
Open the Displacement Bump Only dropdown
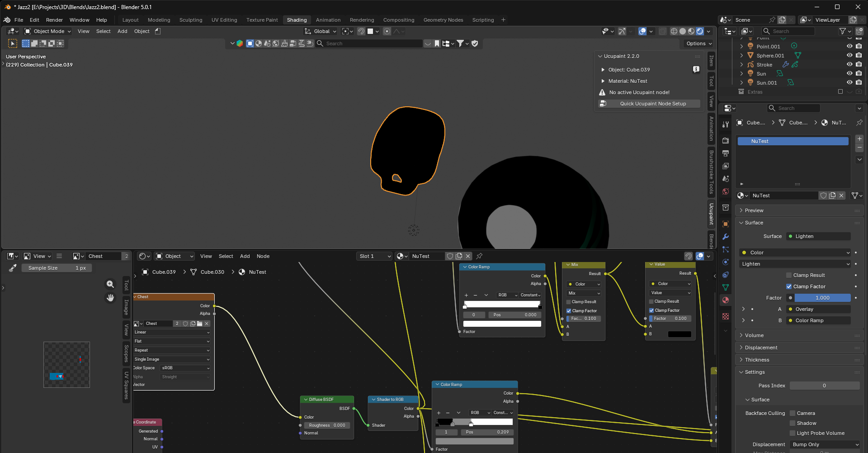tap(825, 444)
